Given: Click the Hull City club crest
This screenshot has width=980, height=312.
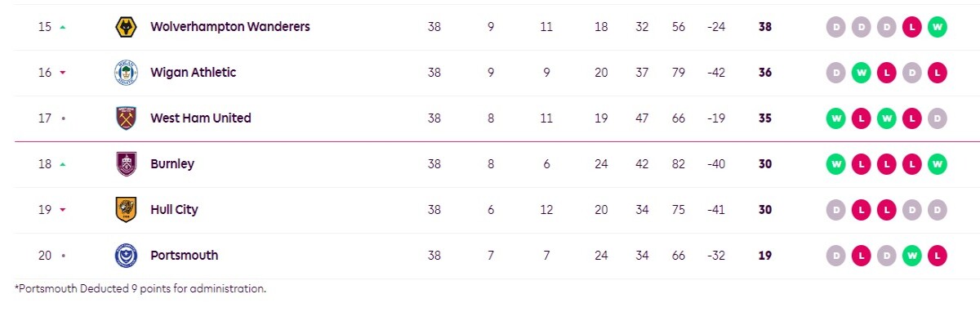Looking at the screenshot, I should point(126,210).
